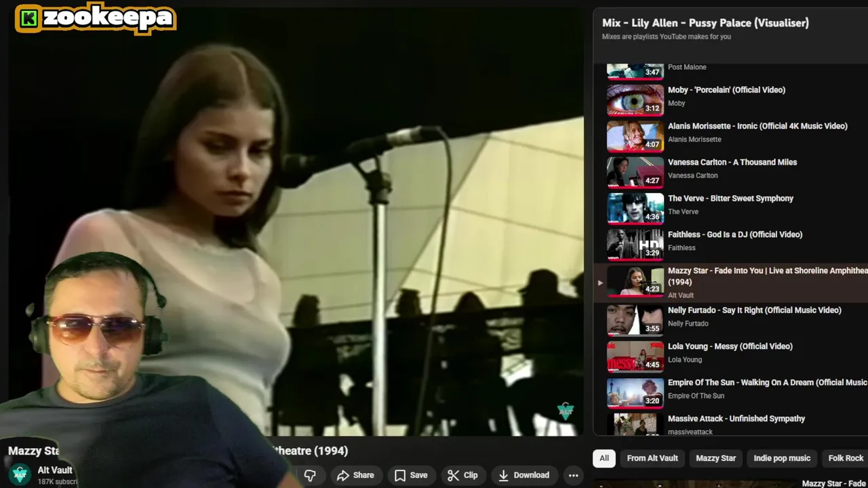
Task: Play 'Lola Young - Messy (Official Video)' title
Action: (730, 346)
